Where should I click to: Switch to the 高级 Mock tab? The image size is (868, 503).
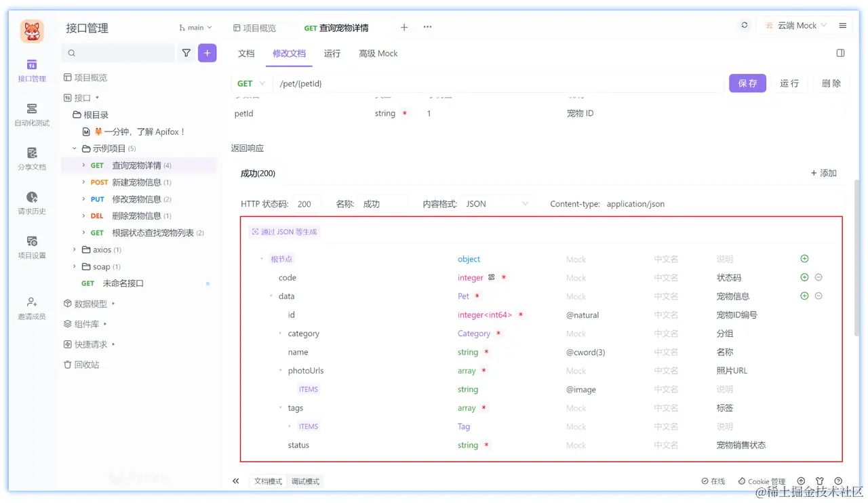pos(378,54)
